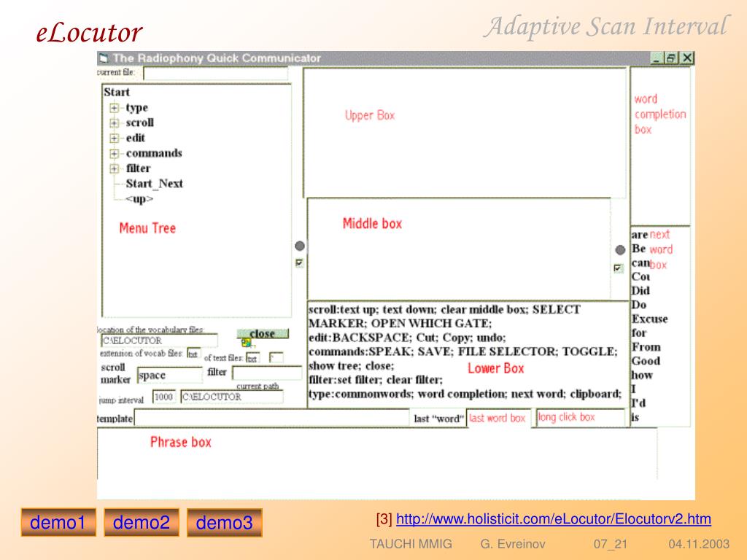Click the vocab files extension field

click(x=193, y=354)
